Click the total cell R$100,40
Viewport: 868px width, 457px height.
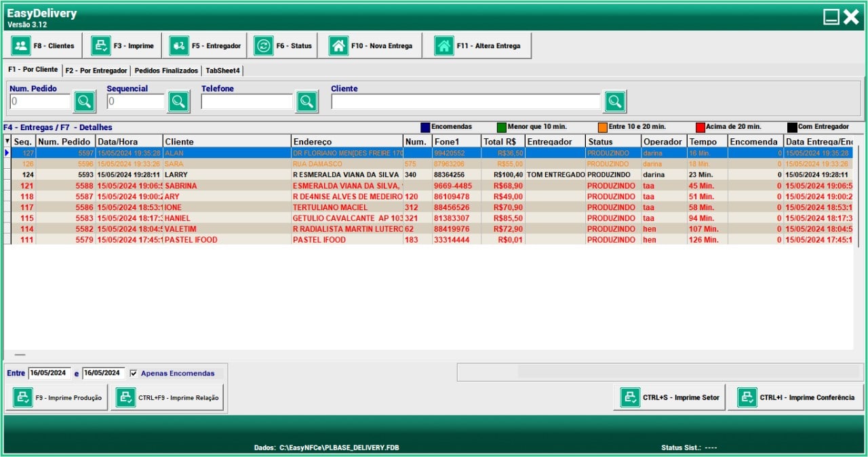[502, 174]
